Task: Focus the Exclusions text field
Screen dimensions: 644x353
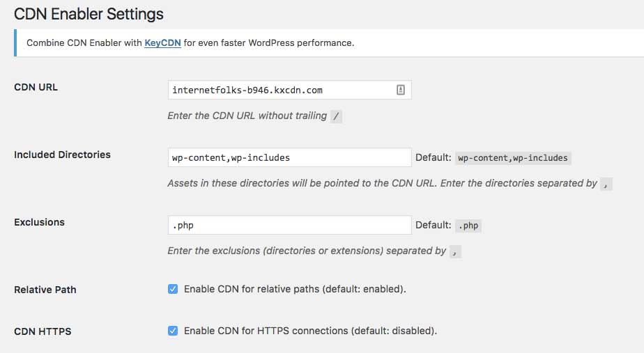Action: pos(289,225)
